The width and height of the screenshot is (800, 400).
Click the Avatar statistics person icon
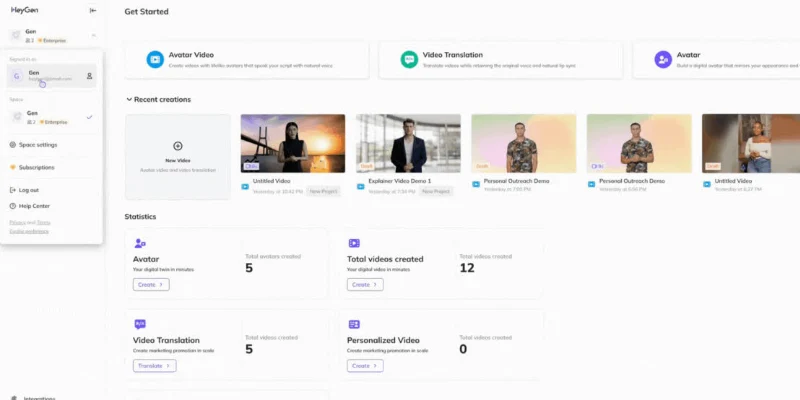tap(140, 243)
